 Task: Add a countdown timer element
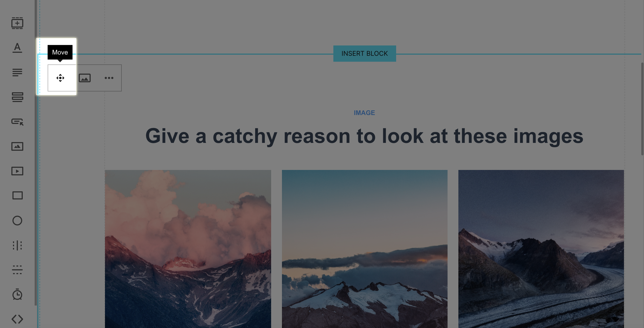[17, 294]
